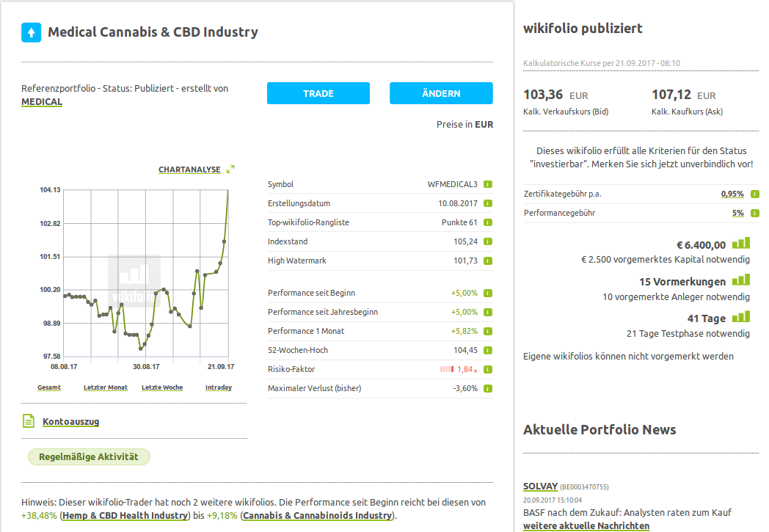
Task: Open the MEDICAL trader profile link
Action: [x=42, y=102]
